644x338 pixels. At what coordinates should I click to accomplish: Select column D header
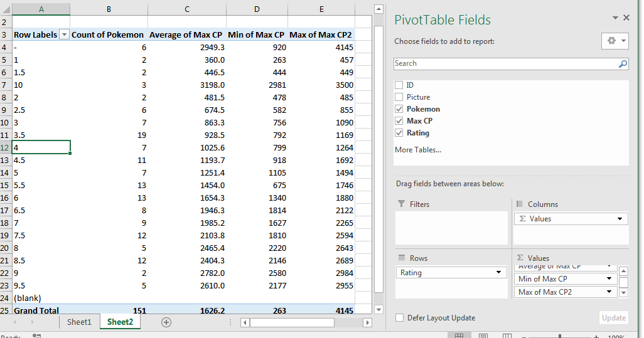point(257,9)
